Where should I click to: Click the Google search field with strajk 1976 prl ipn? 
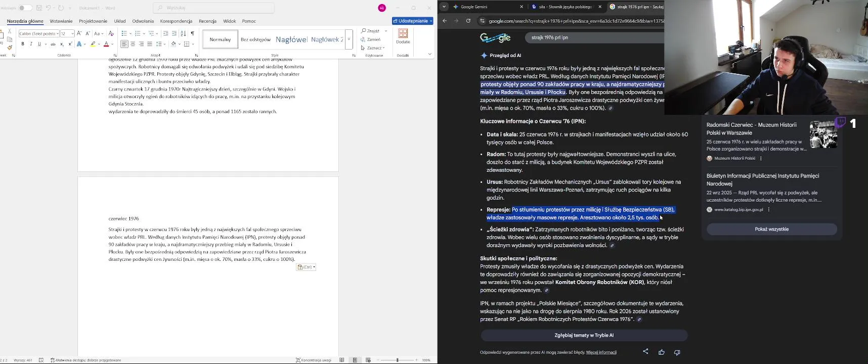click(x=594, y=37)
